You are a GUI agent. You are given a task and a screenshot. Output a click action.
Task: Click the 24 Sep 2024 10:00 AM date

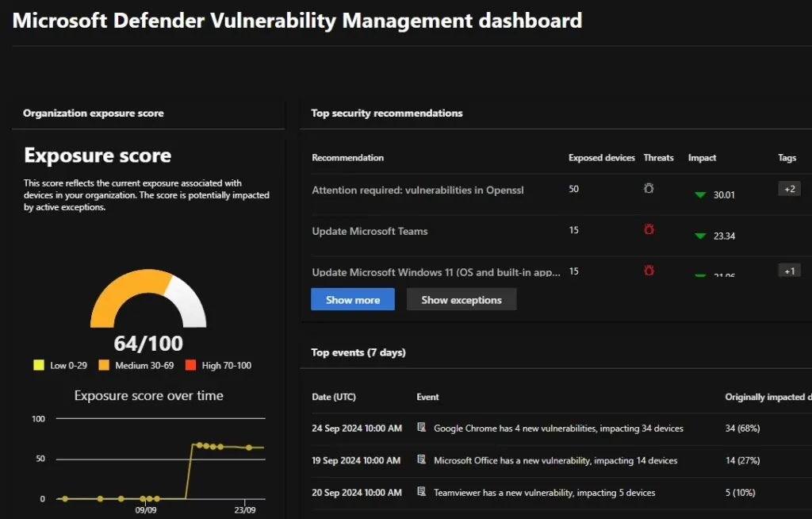pos(357,429)
